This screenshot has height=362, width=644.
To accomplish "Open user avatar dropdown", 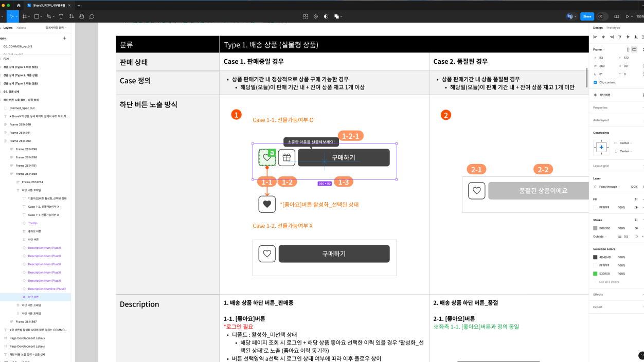I will pos(571,16).
